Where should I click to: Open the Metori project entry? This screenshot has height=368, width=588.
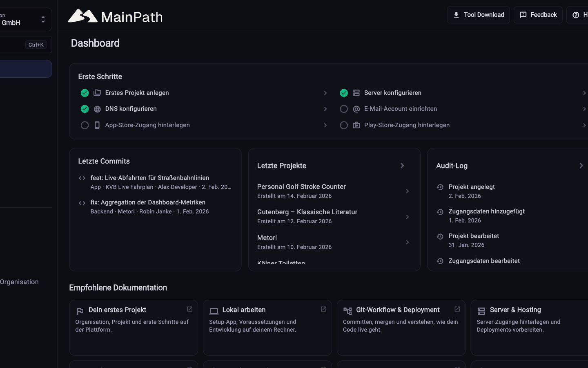[x=334, y=242]
